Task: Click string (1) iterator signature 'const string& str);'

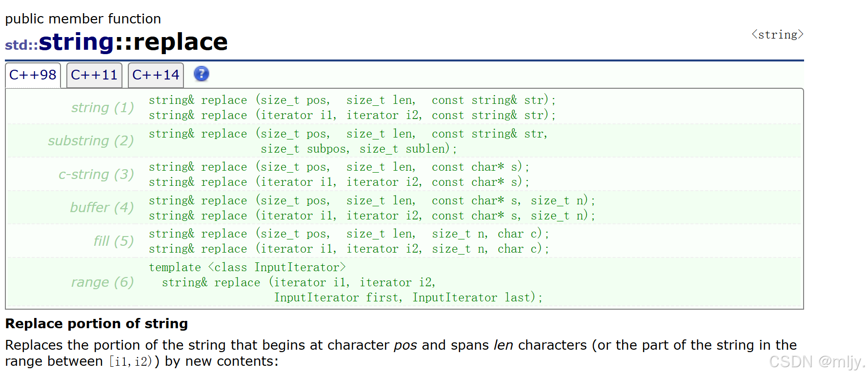Action: [352, 115]
